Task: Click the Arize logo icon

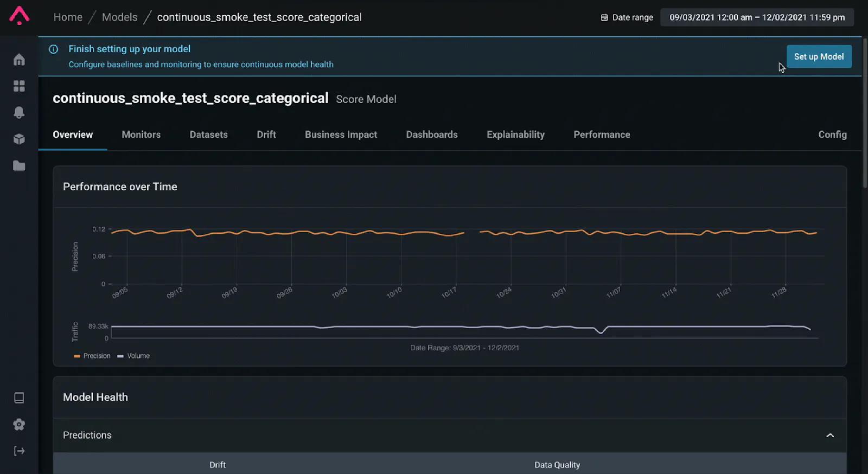Action: tap(19, 16)
